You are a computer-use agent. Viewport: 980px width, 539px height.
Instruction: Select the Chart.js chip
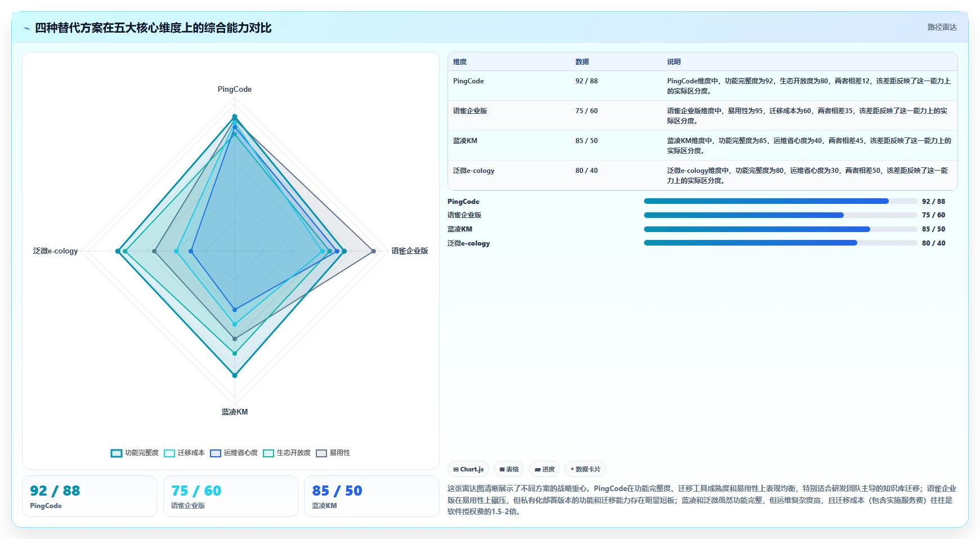click(x=468, y=469)
